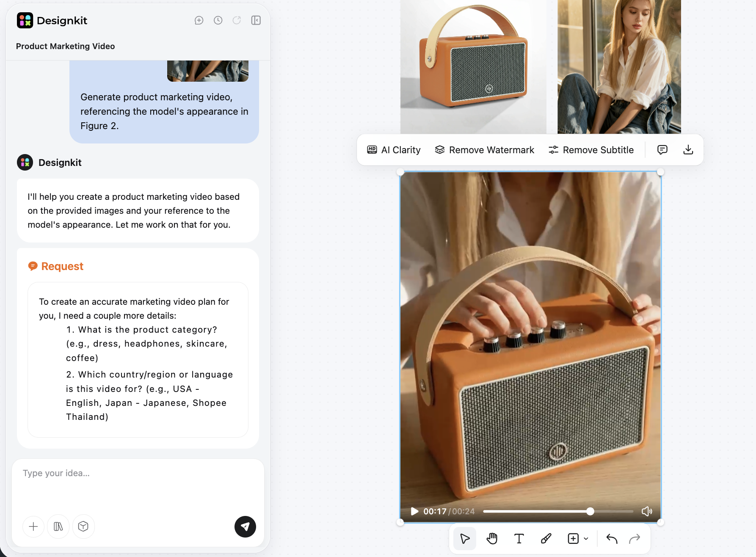This screenshot has width=756, height=557.
Task: Open the library books icon
Action: (58, 527)
